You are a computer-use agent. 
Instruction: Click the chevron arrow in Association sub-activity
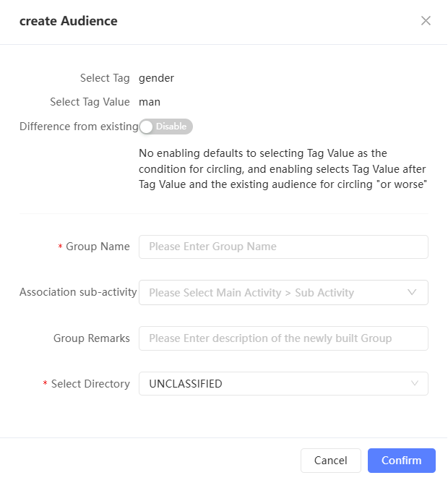[413, 293]
